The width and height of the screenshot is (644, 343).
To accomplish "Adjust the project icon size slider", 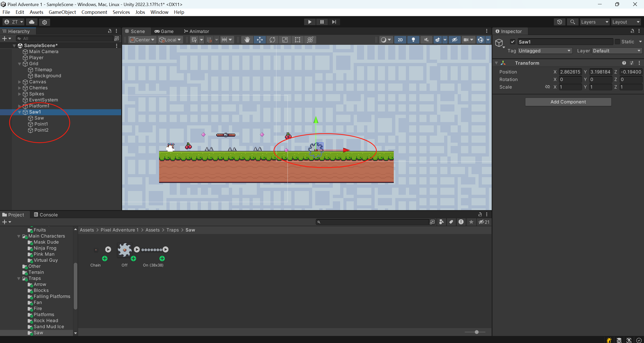I will click(x=476, y=332).
